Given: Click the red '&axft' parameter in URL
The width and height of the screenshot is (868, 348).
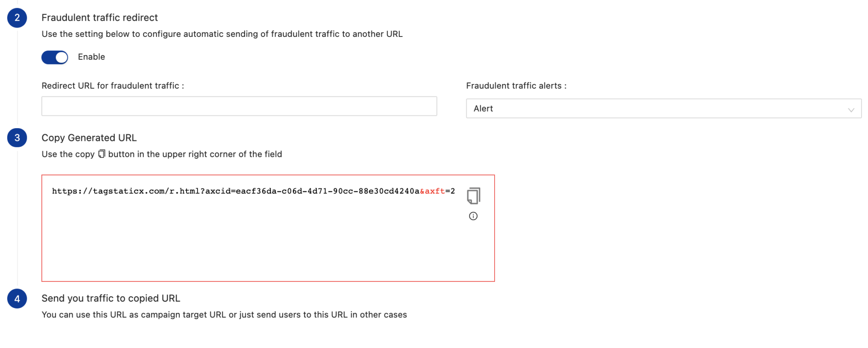Looking at the screenshot, I should 432,191.
